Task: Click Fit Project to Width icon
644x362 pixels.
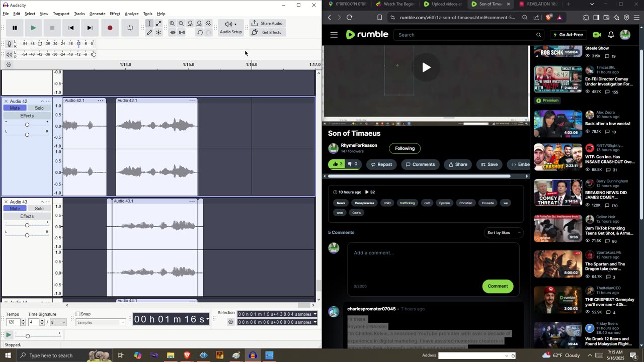Action: tap(199, 24)
